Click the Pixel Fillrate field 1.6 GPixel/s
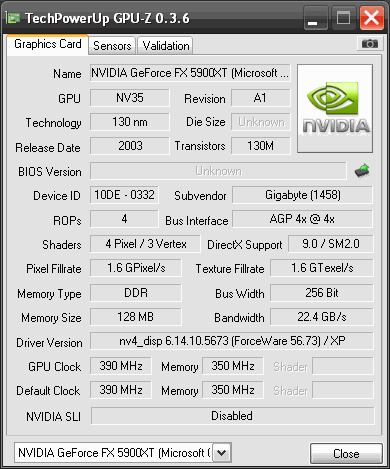Viewport: 390px width, 469px height. coord(136,268)
